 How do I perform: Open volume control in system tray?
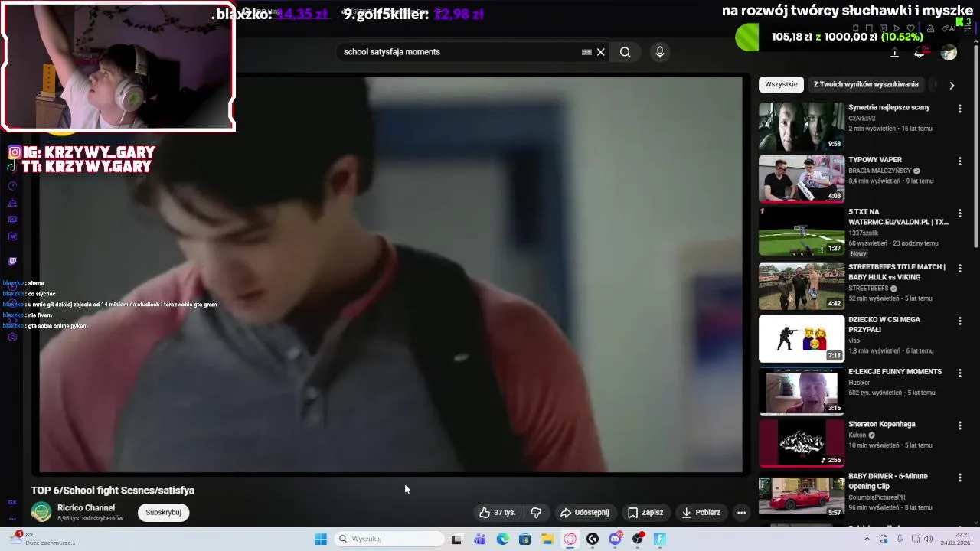coord(929,539)
